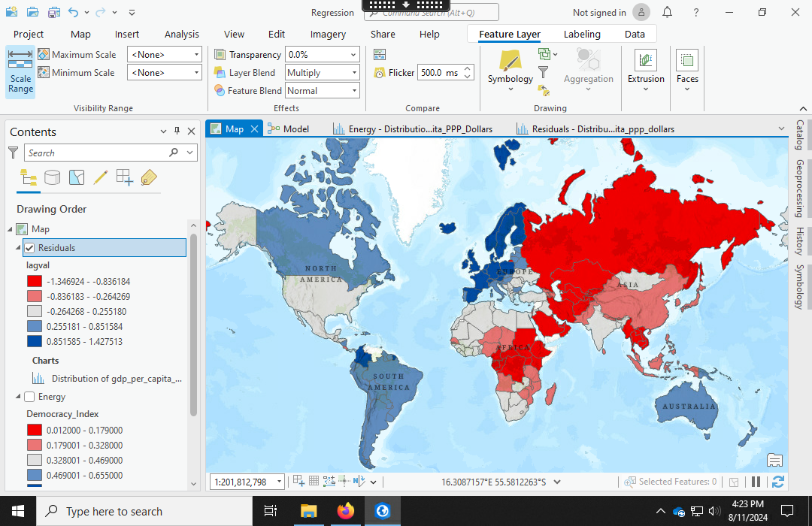Refresh the map view
The image size is (812, 526).
778,482
